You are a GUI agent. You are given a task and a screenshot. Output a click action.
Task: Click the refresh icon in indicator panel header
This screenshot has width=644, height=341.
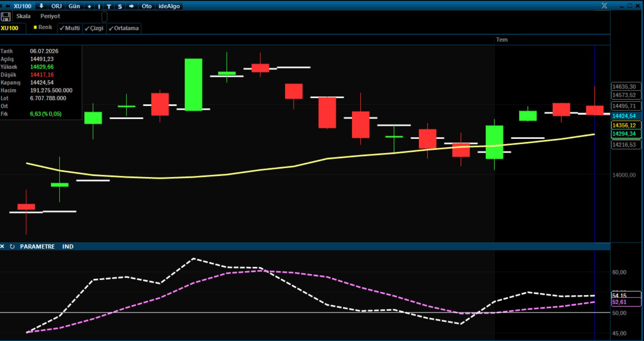tap(12, 246)
